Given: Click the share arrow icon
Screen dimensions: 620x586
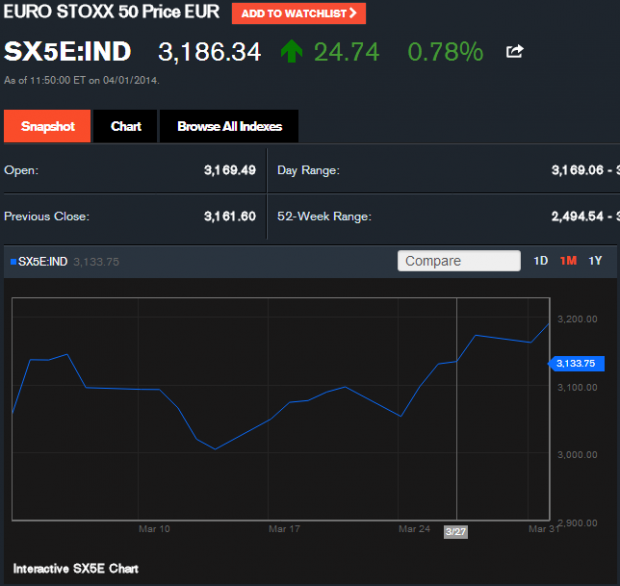Looking at the screenshot, I should click(515, 52).
